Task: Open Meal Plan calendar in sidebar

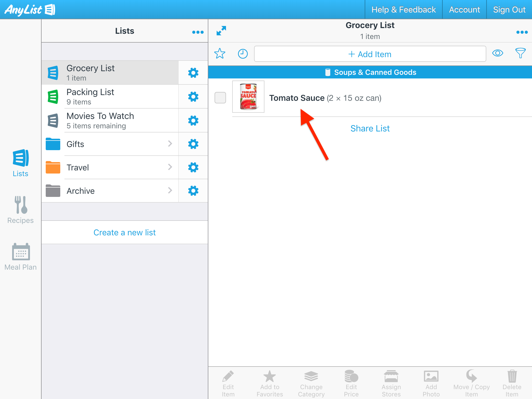Action: (21, 256)
